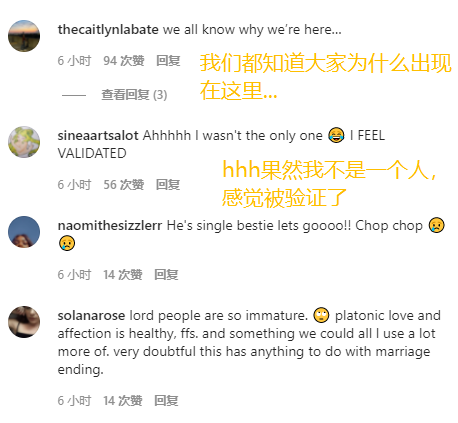Image resolution: width=458 pixels, height=423 pixels.
Task: Visit naomithesizzlerr username link
Action: (x=110, y=226)
